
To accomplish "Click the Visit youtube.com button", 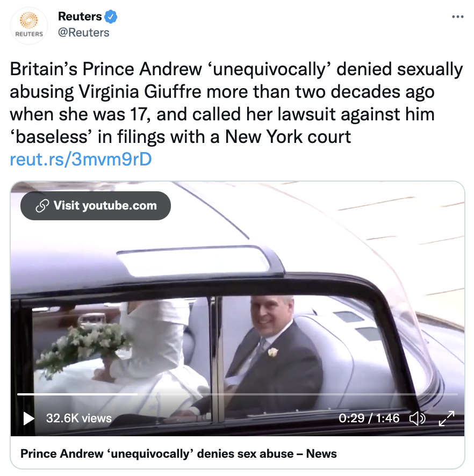I will click(96, 206).
